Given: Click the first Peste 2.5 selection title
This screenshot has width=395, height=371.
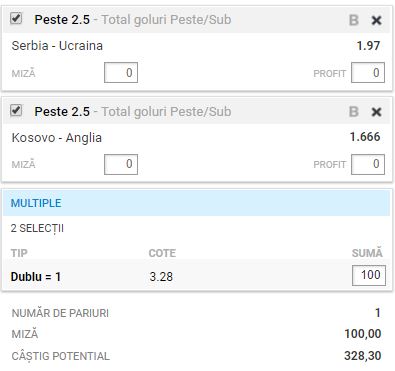Looking at the screenshot, I should 62,20.
